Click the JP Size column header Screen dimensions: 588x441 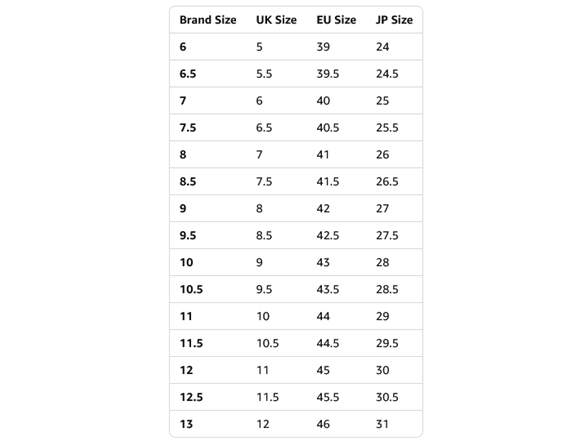pos(394,20)
